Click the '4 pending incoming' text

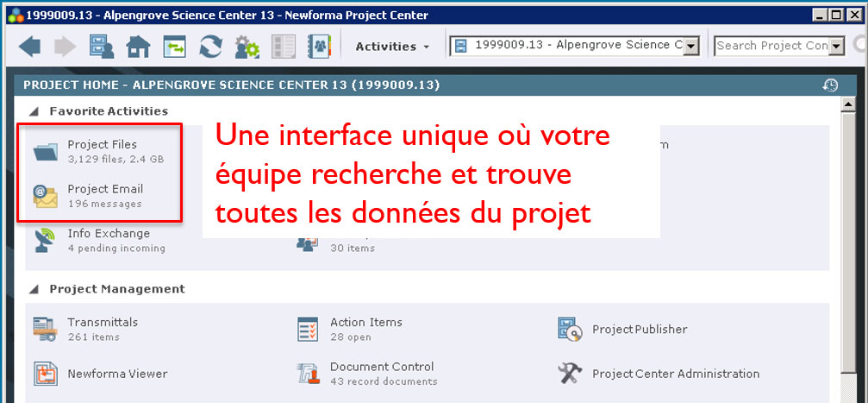tap(116, 248)
